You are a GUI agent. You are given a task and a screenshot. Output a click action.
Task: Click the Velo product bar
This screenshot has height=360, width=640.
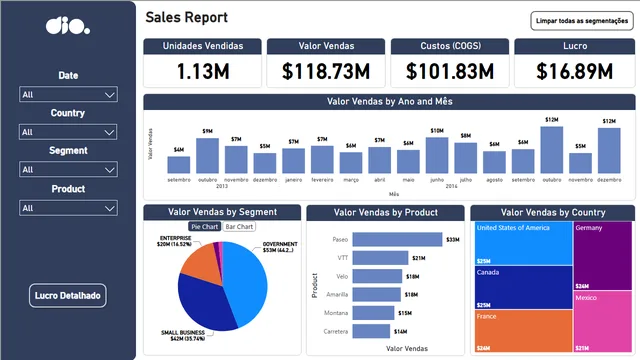[x=377, y=276]
